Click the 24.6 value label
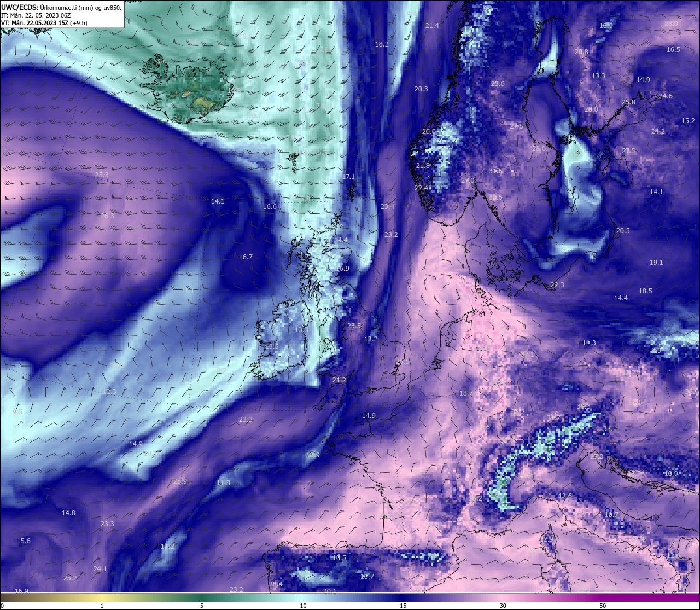 (666, 96)
